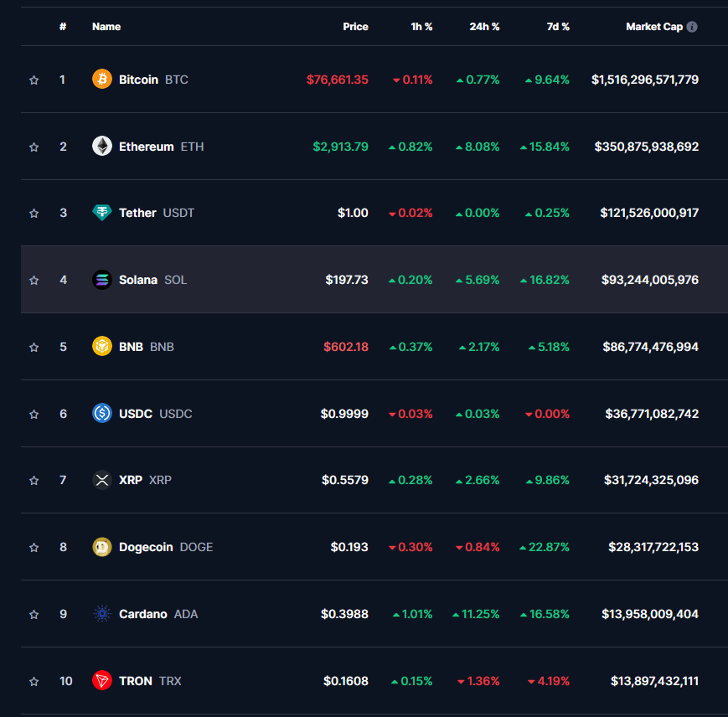Viewport: 728px width, 717px height.
Task: Add BNB to watchlist with star
Action: coord(34,347)
